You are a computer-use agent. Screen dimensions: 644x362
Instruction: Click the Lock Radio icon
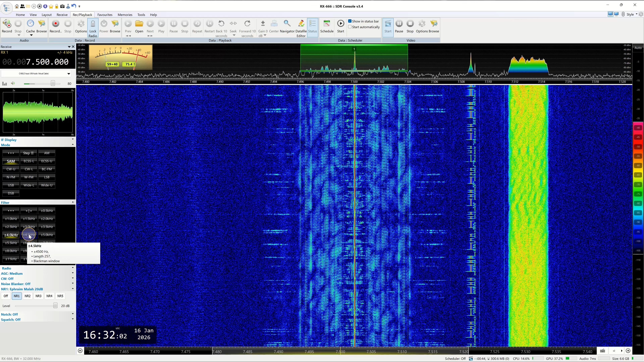[93, 24]
